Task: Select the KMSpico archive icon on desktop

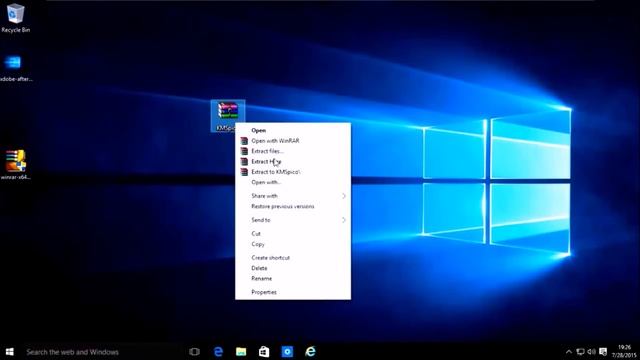Action: (227, 116)
